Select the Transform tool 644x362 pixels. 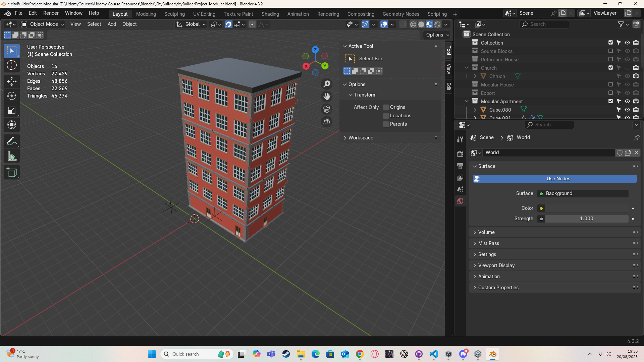12,125
